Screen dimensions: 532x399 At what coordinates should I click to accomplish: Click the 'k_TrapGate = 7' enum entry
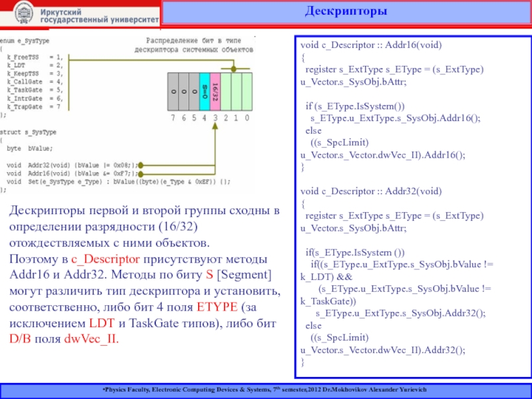pyautogui.click(x=34, y=107)
